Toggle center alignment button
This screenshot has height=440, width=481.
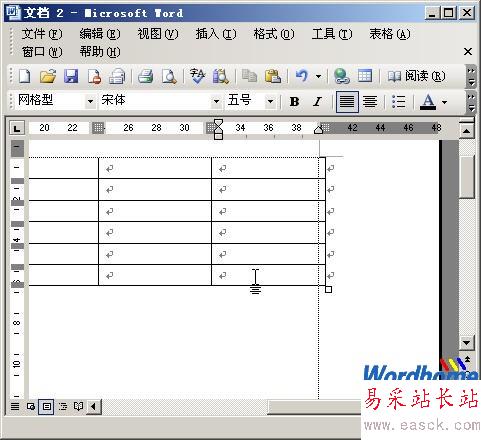point(370,102)
